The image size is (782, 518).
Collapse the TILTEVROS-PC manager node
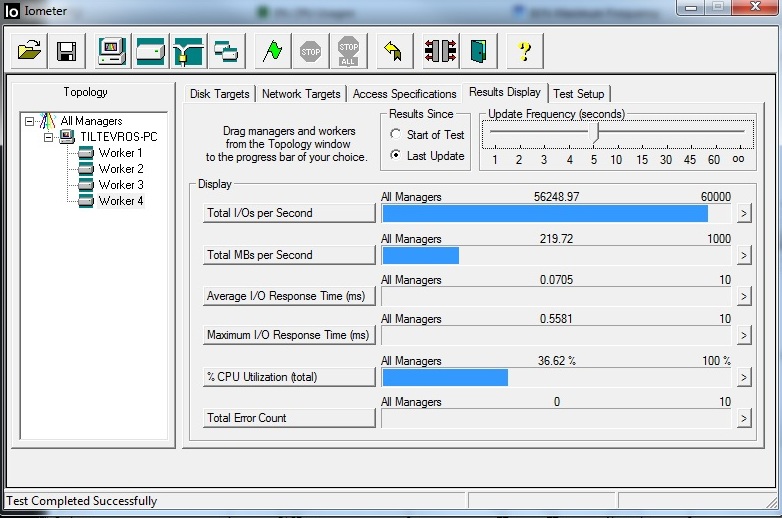[x=48, y=137]
